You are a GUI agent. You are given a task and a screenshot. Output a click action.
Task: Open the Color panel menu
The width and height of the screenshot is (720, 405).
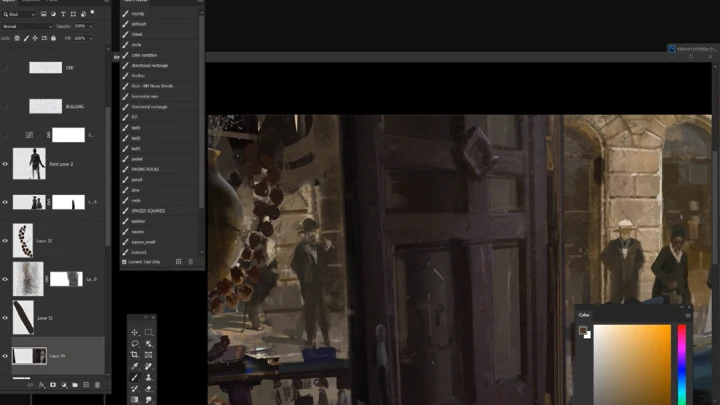(x=688, y=315)
